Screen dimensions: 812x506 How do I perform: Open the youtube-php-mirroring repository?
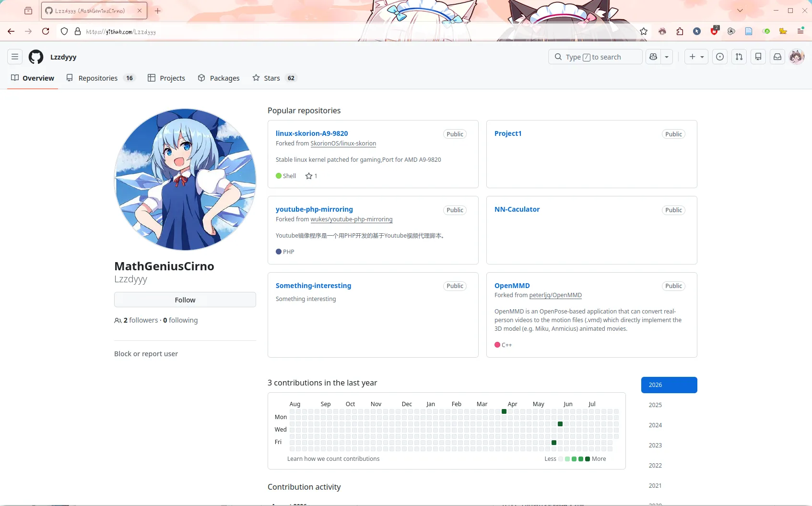point(314,209)
